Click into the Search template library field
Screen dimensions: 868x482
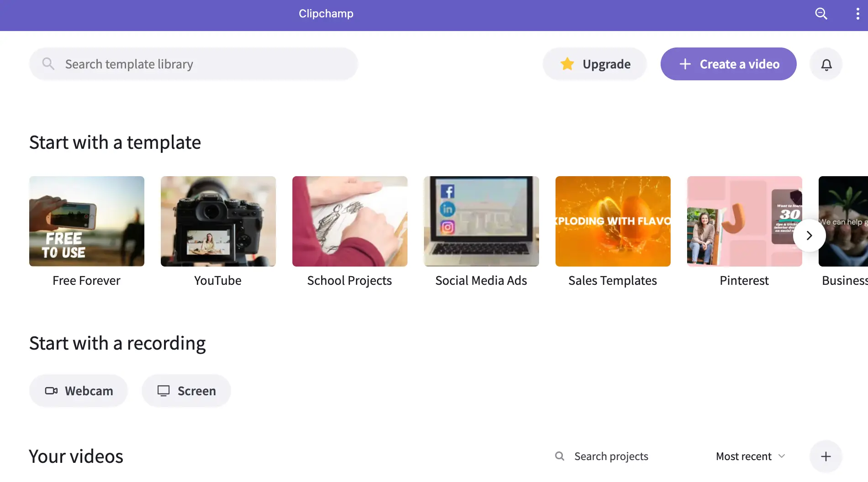193,64
